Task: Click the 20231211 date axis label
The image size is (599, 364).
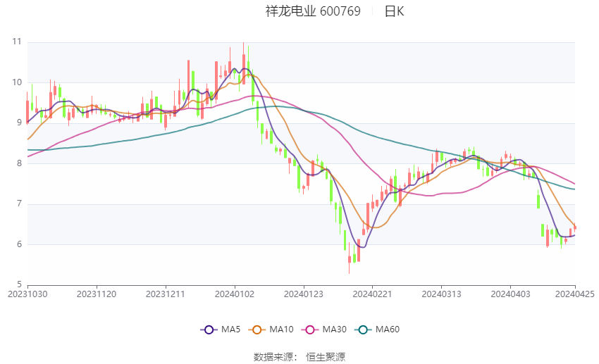Action: pos(166,293)
